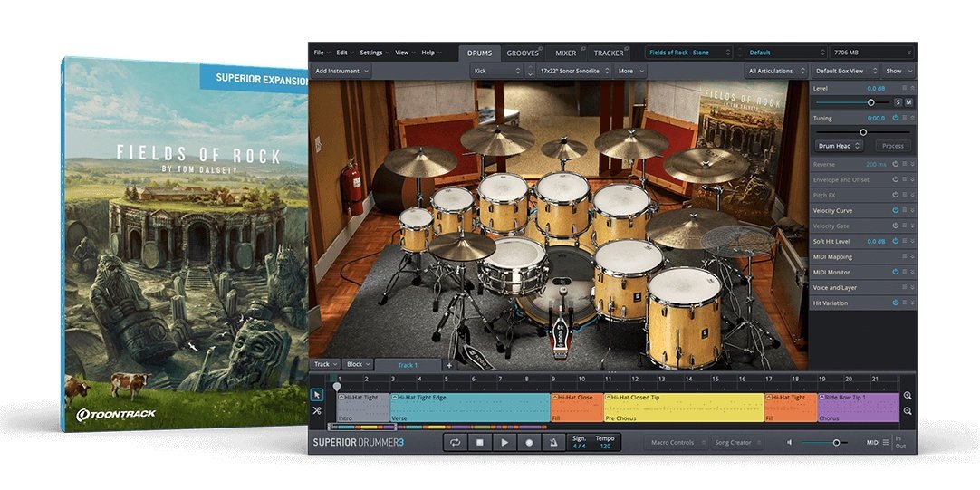Viewport: 980px width, 490px height.
Task: Select the scissors cut tool
Action: (x=317, y=410)
